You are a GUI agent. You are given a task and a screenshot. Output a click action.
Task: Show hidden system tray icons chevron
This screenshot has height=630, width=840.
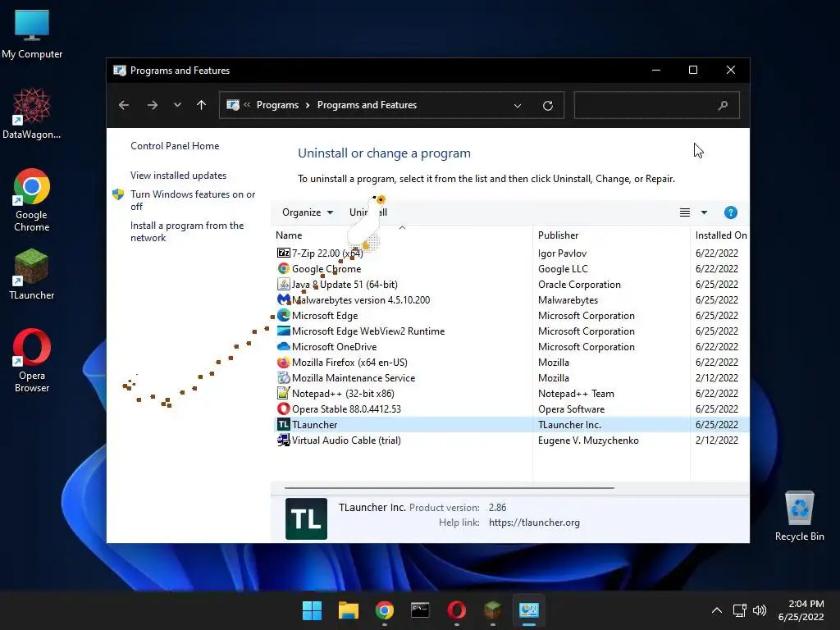pos(716,610)
